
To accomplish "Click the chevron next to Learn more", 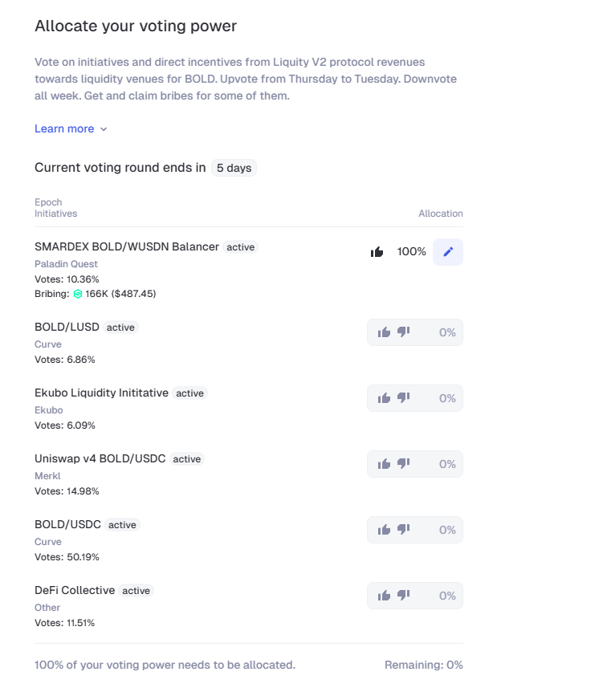I will [x=104, y=129].
